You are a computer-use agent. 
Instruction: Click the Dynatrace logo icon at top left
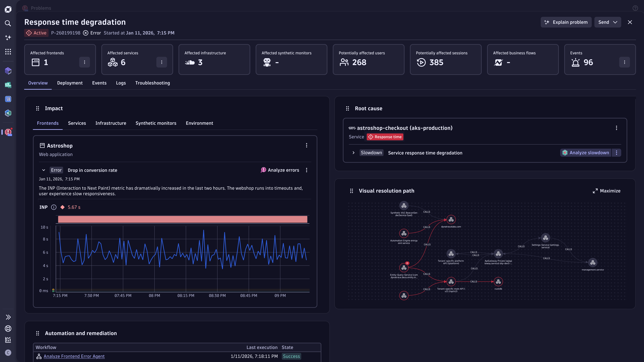(8, 9)
